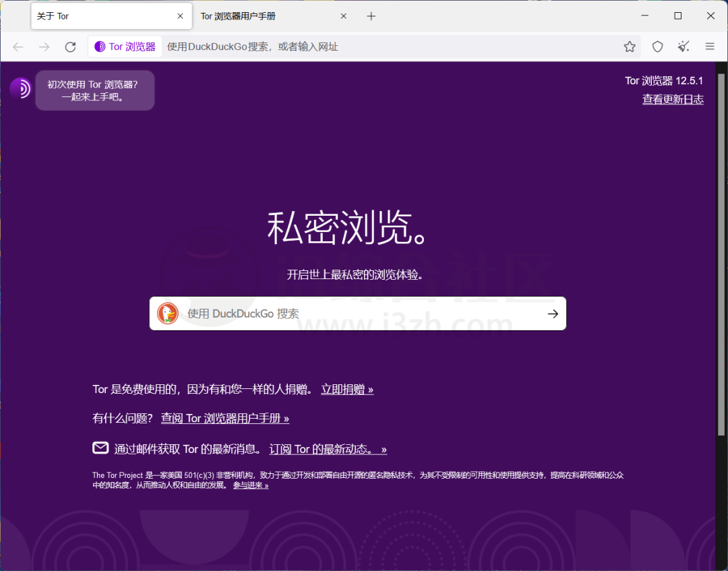Open the 初次使用 Tor 浏览器 onboarding bubble
The height and width of the screenshot is (571, 728).
(95, 90)
